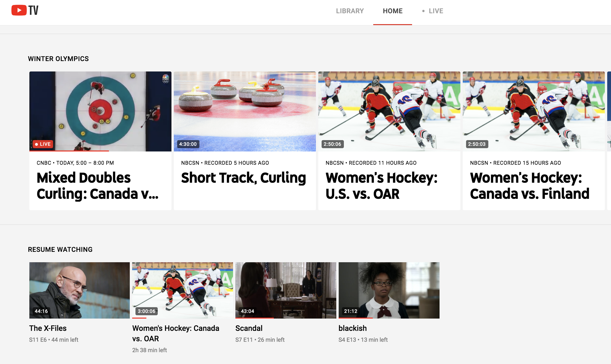Select the HOME tab
This screenshot has height=364, width=611.
(x=393, y=11)
